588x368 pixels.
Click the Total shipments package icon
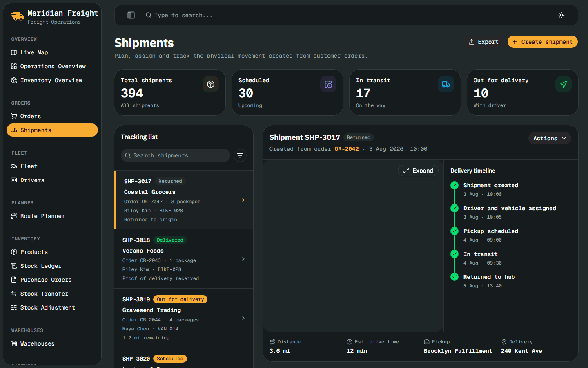[211, 84]
